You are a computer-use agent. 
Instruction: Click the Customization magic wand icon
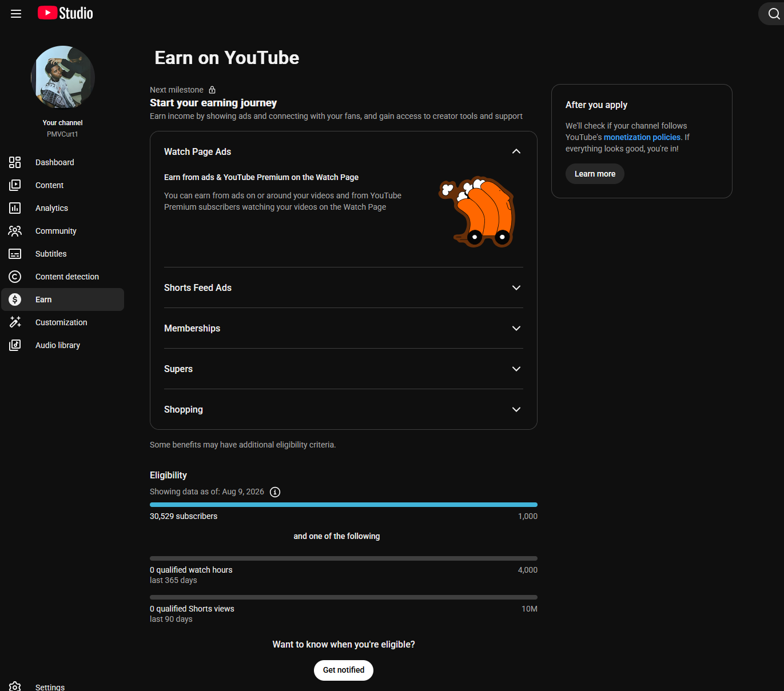point(15,322)
